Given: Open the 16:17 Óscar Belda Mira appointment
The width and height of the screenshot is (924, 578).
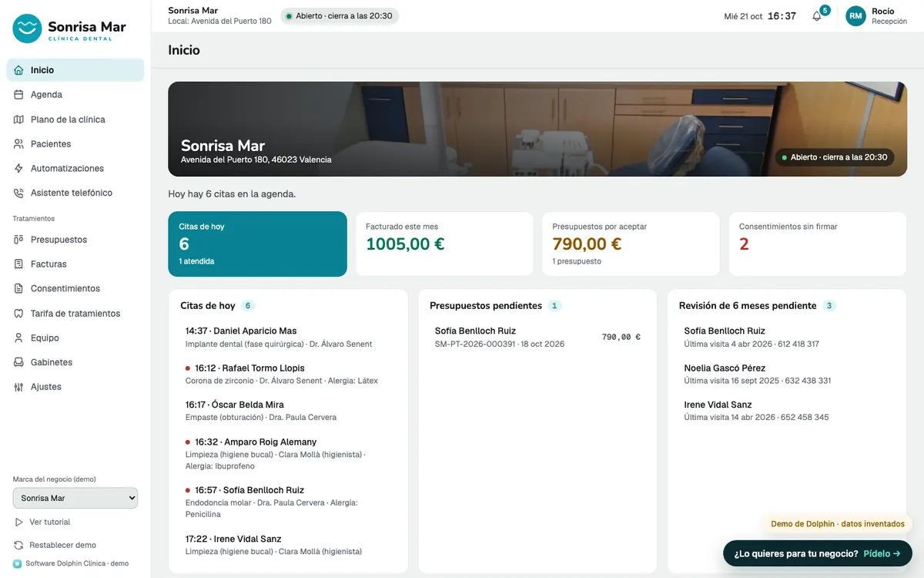Looking at the screenshot, I should tap(288, 411).
